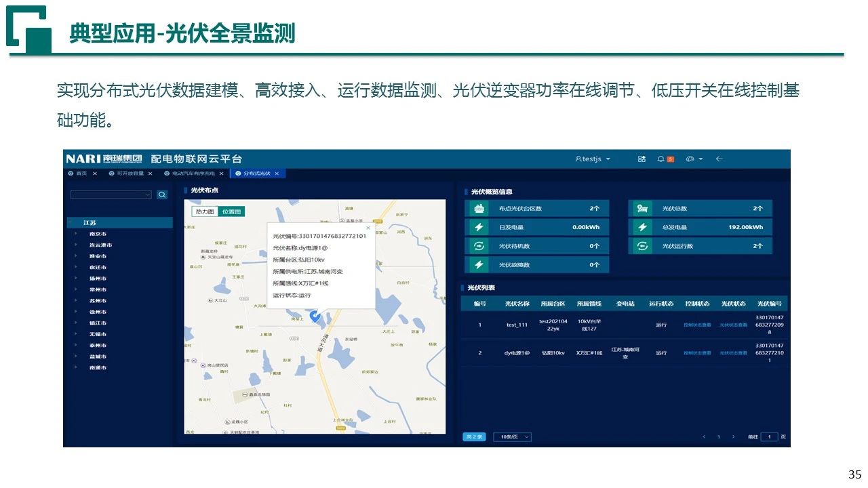Click the notification count badge 5
868x488 pixels.
(x=671, y=159)
